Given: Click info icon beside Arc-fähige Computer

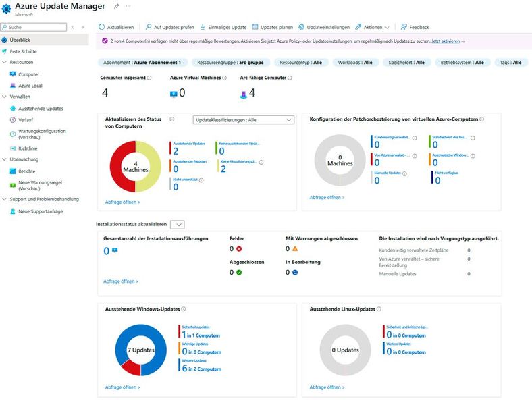Looking at the screenshot, I should point(290,78).
